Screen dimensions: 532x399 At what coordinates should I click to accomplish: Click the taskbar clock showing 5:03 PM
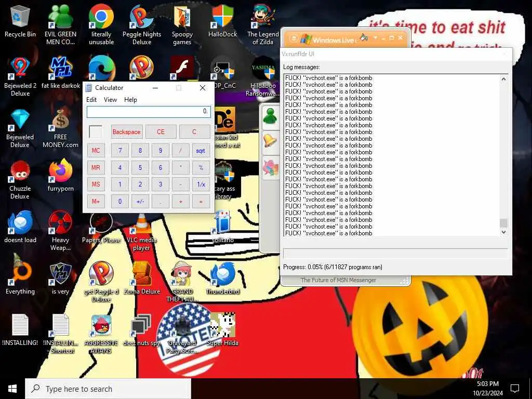[487, 389]
